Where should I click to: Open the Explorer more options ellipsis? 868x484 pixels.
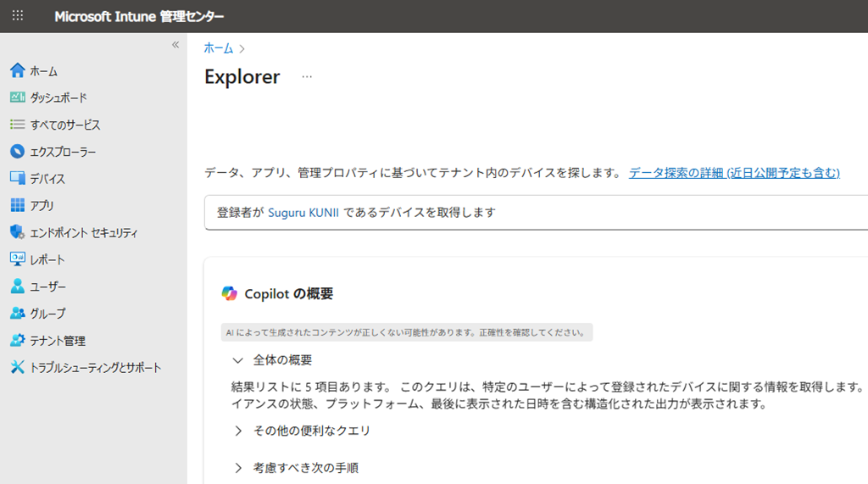click(307, 76)
